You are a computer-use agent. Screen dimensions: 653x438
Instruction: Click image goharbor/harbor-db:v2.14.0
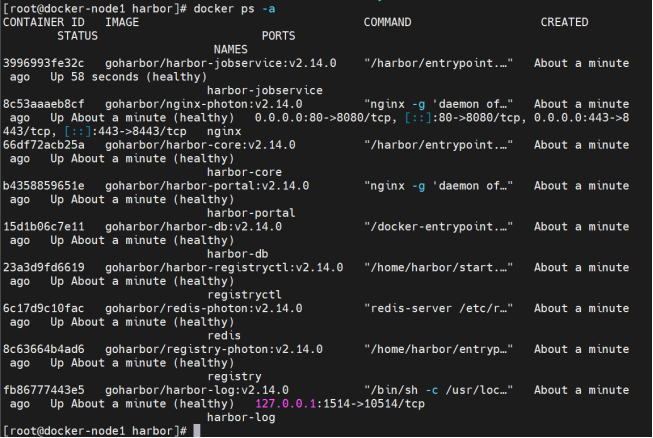coord(194,227)
